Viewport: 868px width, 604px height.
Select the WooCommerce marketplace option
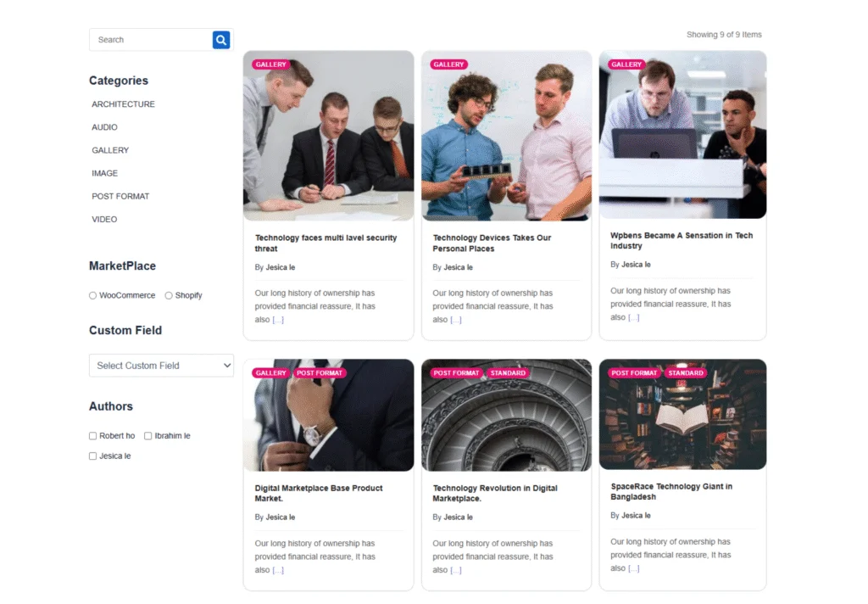(92, 294)
